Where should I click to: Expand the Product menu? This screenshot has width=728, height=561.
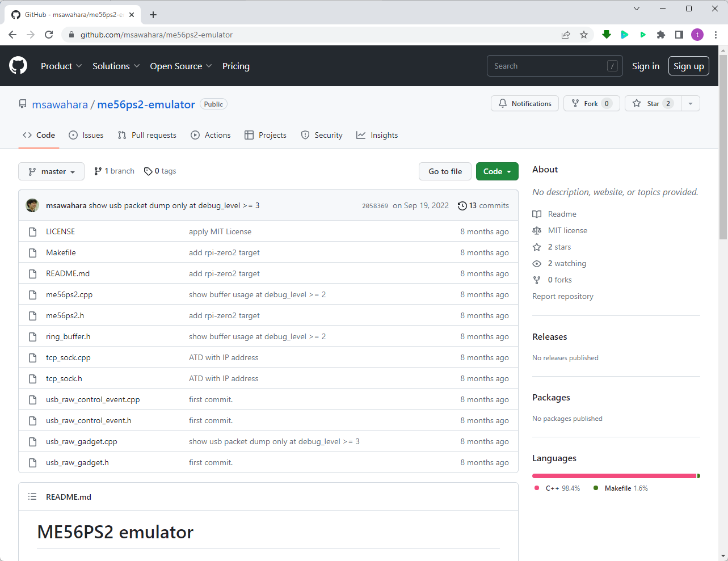[61, 66]
